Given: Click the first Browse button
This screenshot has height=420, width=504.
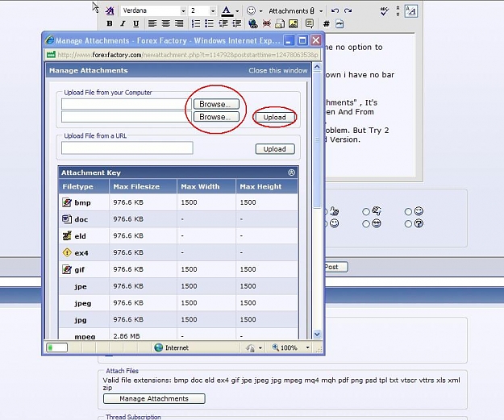Looking at the screenshot, I should pyautogui.click(x=216, y=104).
